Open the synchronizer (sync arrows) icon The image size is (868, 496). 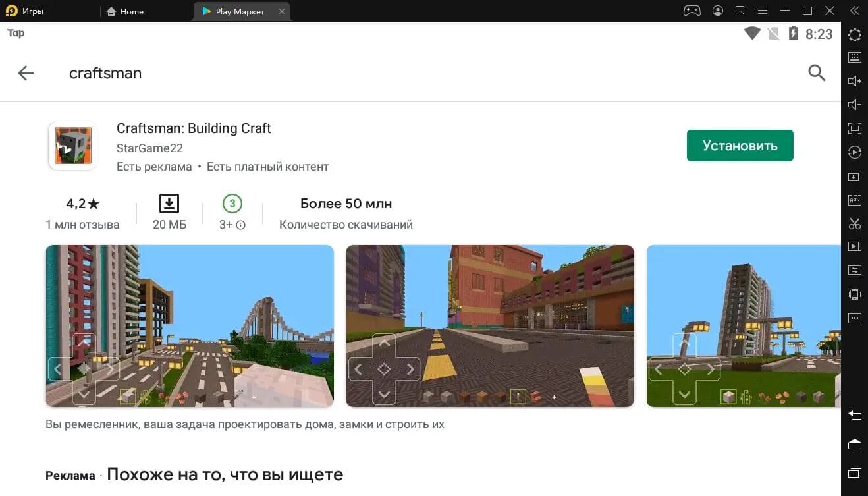tap(854, 270)
